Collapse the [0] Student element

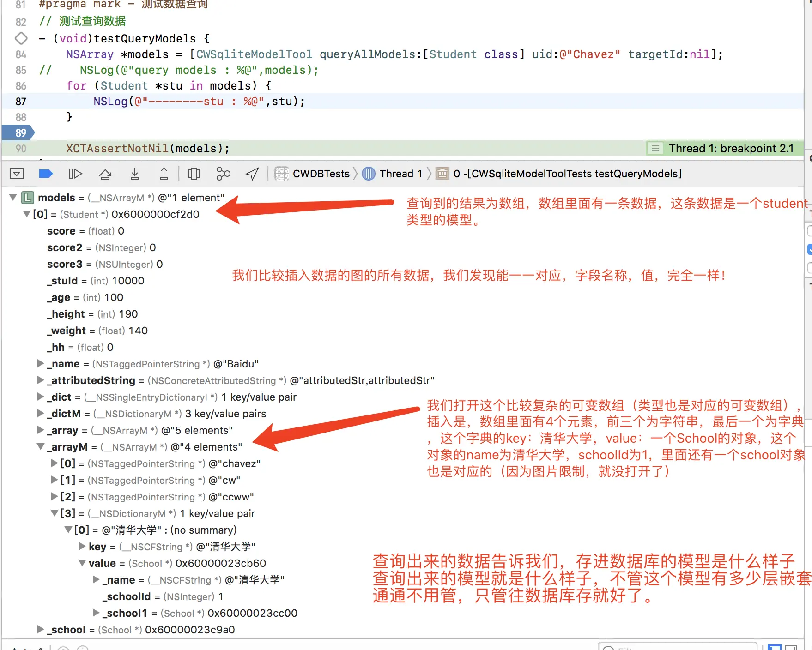tap(27, 214)
